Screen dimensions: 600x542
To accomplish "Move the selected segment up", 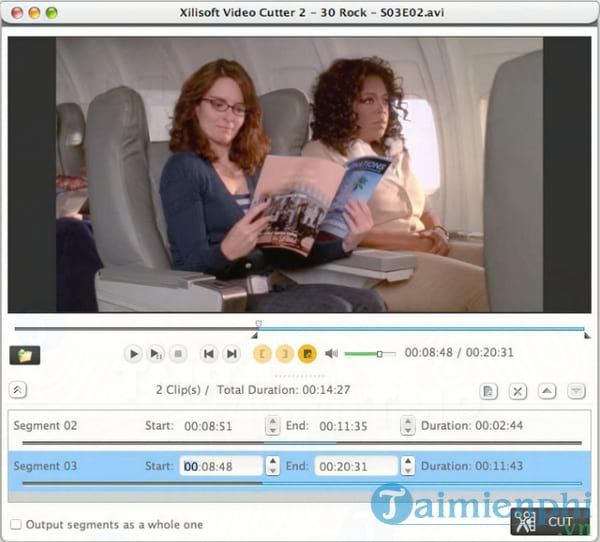I will click(547, 391).
